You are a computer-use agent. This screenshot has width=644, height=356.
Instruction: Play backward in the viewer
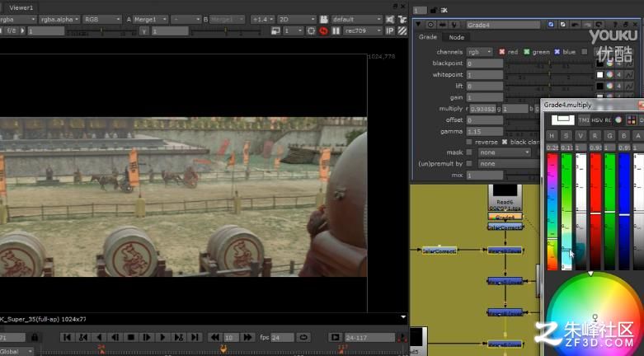99,337
